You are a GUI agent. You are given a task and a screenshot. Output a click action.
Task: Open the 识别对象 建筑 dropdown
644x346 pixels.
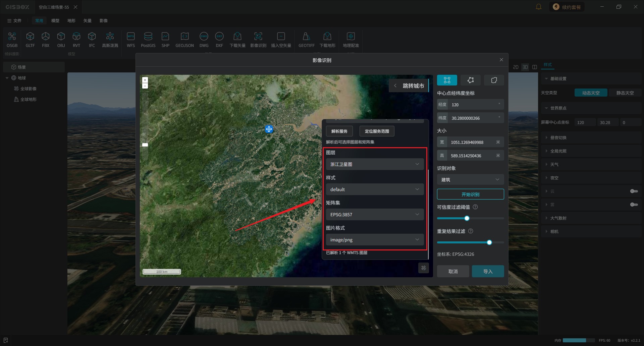coord(470,180)
